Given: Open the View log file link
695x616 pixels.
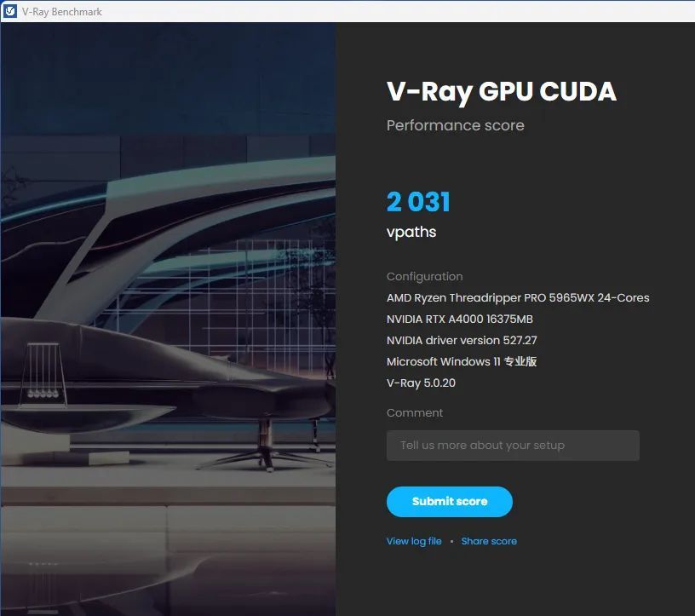Looking at the screenshot, I should tap(414, 541).
